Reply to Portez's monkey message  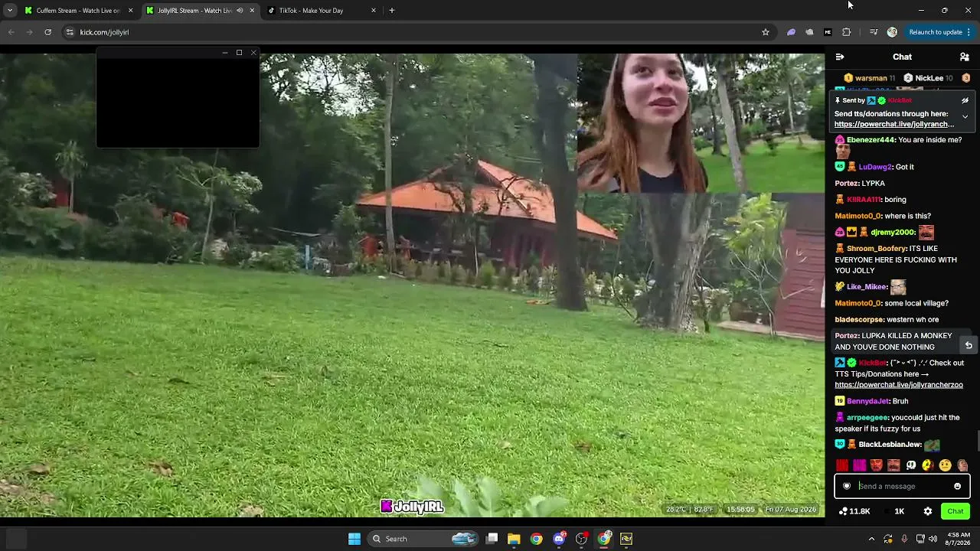969,345
